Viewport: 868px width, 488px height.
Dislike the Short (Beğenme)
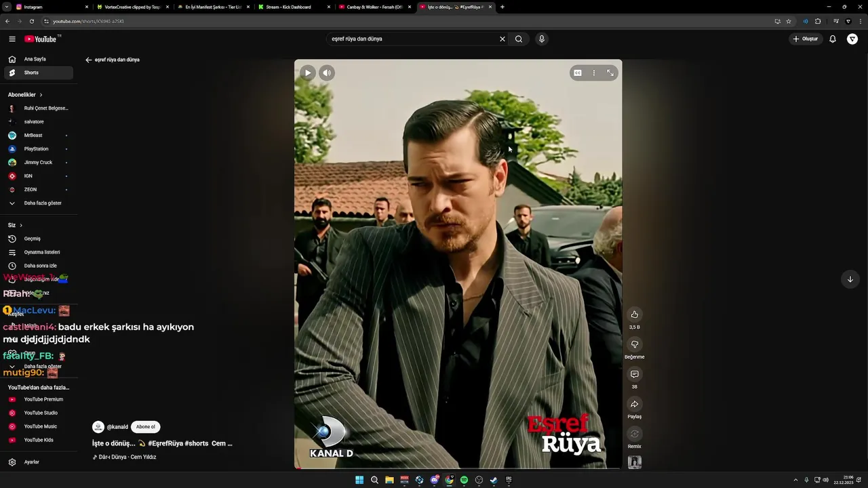tap(635, 344)
